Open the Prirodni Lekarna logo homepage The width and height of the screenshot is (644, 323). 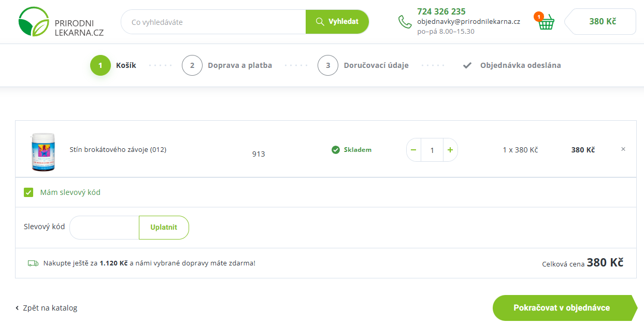[61, 22]
